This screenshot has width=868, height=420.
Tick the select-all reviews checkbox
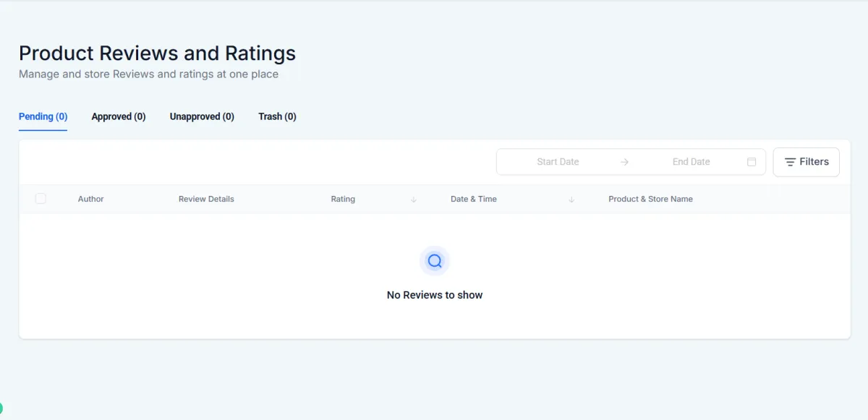click(x=41, y=199)
